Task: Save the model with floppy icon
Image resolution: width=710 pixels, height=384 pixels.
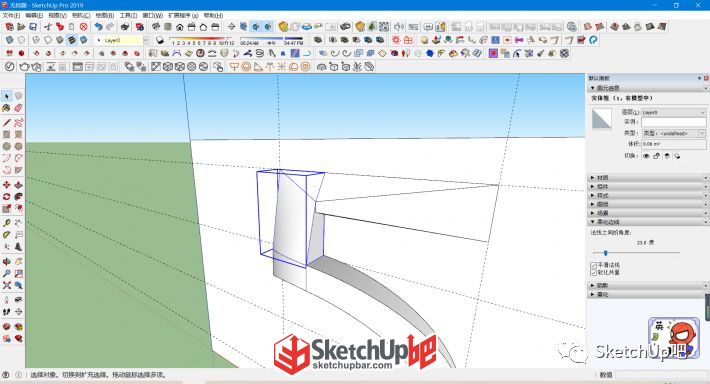Action: (x=33, y=27)
